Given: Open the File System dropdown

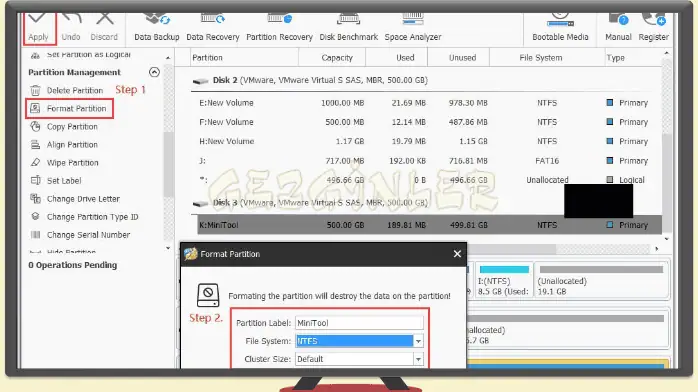Looking at the screenshot, I should [x=418, y=341].
